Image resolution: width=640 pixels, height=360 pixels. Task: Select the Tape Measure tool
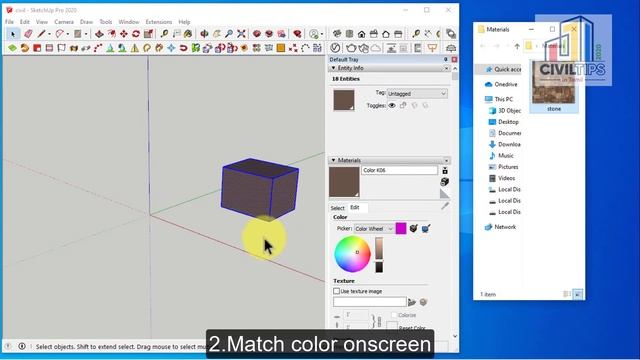[164, 34]
